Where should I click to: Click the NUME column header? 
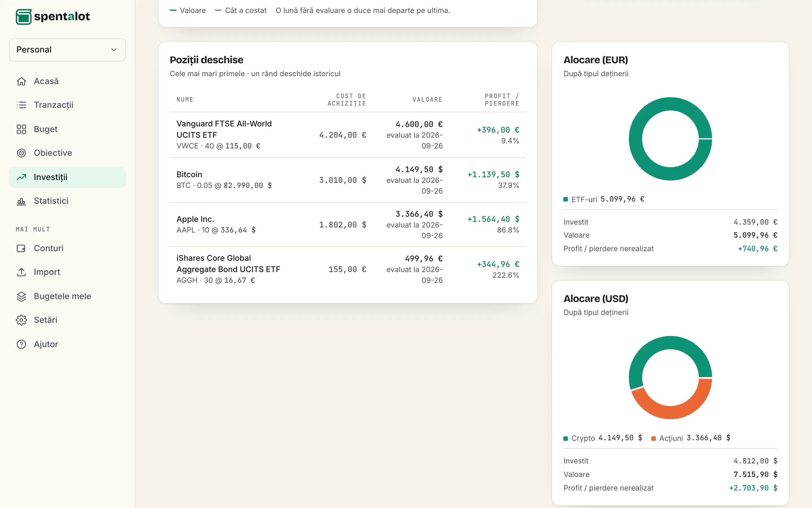coord(185,99)
